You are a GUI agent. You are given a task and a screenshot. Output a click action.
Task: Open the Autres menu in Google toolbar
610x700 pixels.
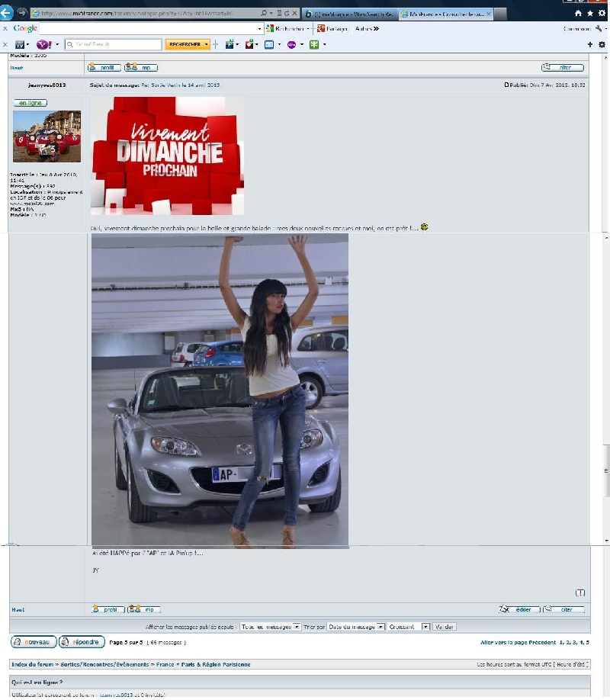point(367,28)
